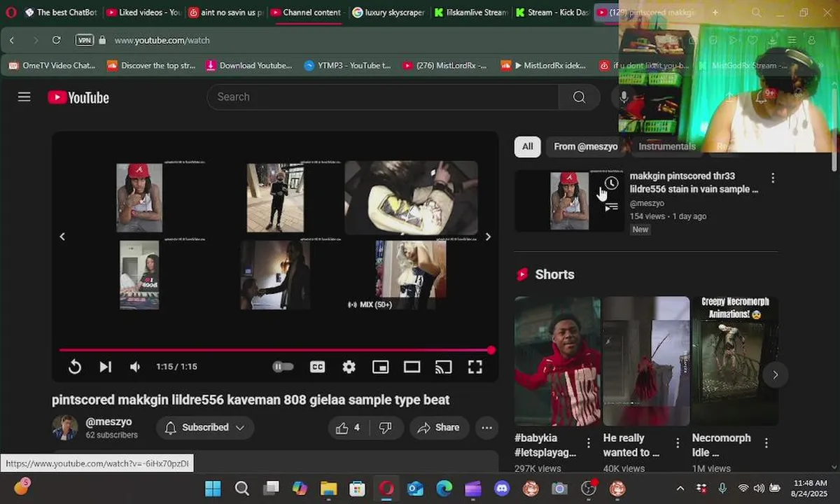
Task: Switch to luxury skyscraper tab
Action: point(388,13)
